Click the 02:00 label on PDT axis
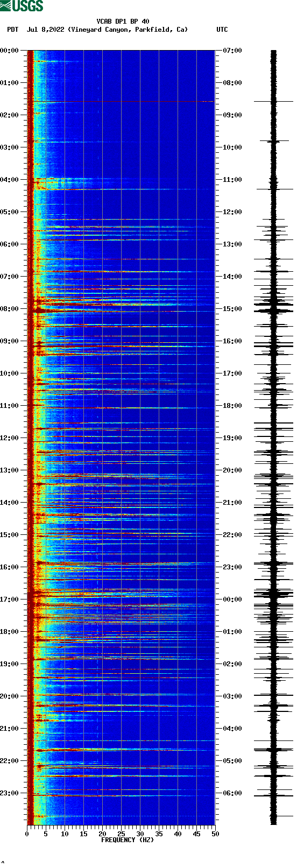Image resolution: width=297 pixels, height=868 pixels. (10, 115)
